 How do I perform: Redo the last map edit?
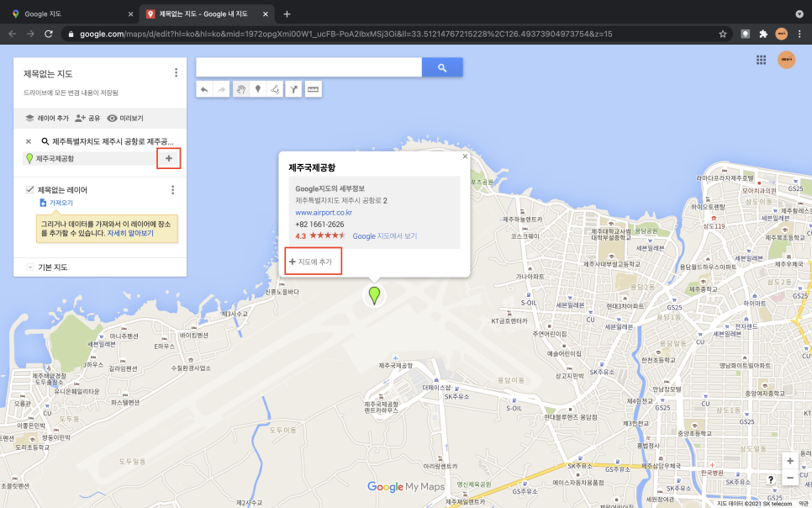coord(222,89)
